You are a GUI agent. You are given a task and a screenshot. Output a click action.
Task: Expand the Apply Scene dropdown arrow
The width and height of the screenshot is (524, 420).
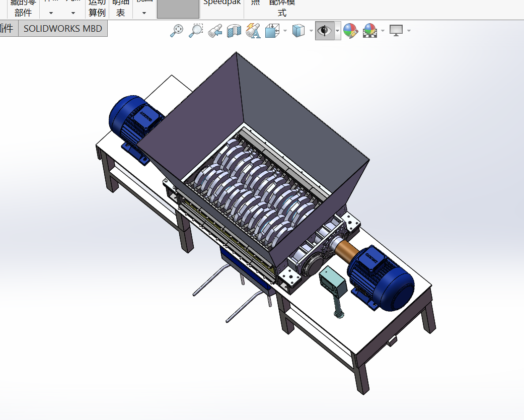click(x=383, y=31)
